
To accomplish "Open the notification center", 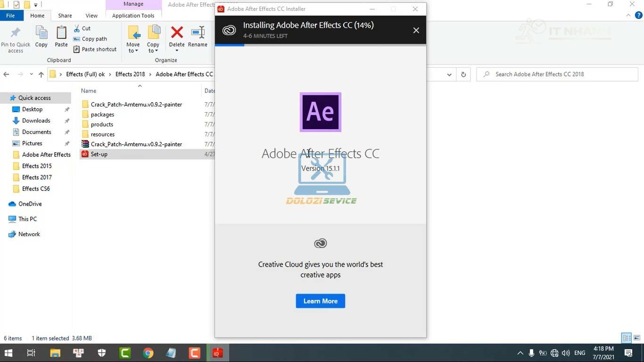I will coord(628,353).
